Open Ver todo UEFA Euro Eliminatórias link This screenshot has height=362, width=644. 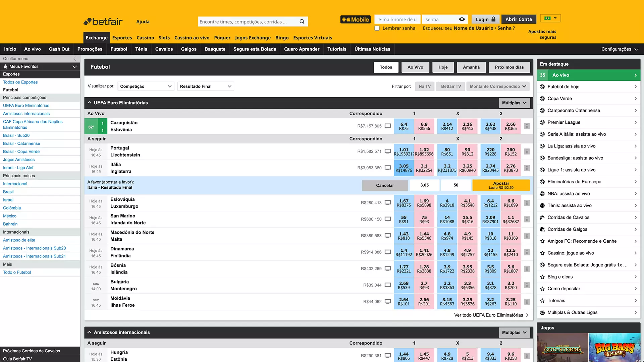[x=491, y=315]
